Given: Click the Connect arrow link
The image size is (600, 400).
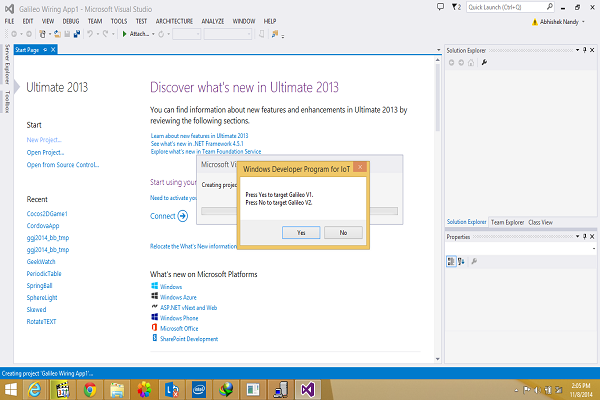Looking at the screenshot, I should pos(169,216).
